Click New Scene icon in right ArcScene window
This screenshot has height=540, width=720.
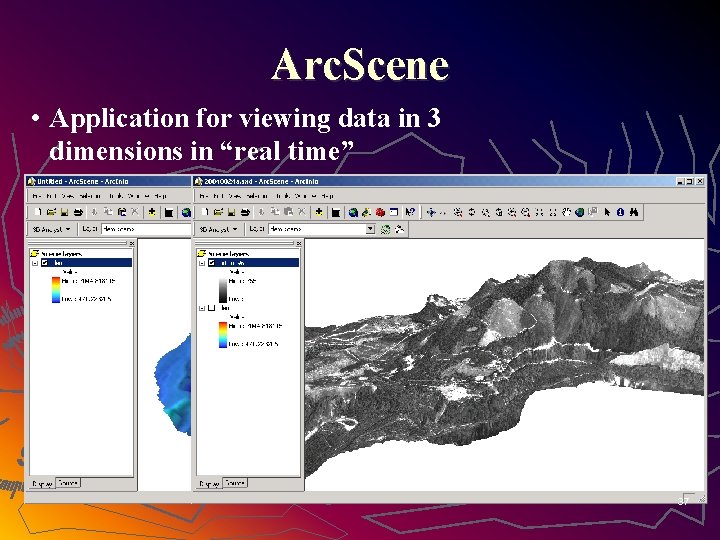pyautogui.click(x=205, y=212)
